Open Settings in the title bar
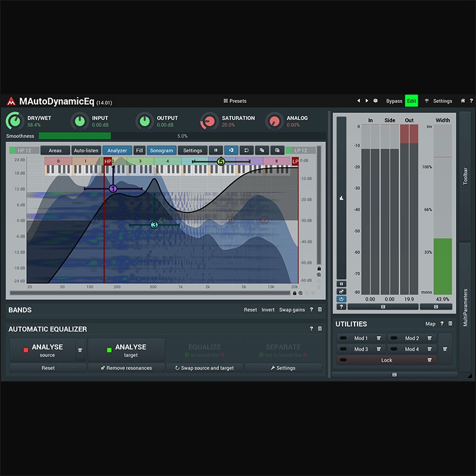 coord(439,101)
